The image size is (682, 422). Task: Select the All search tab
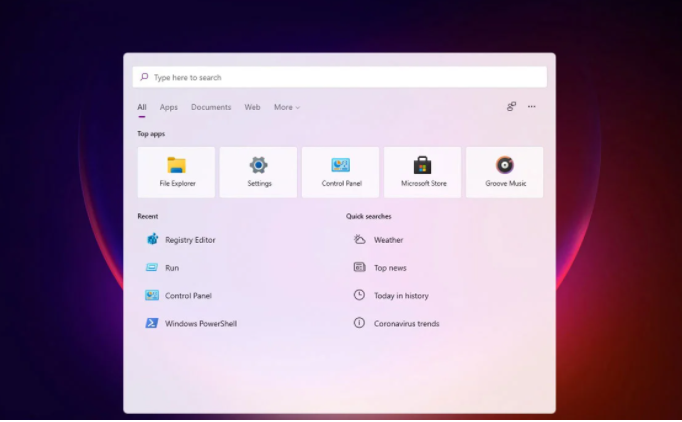click(142, 107)
